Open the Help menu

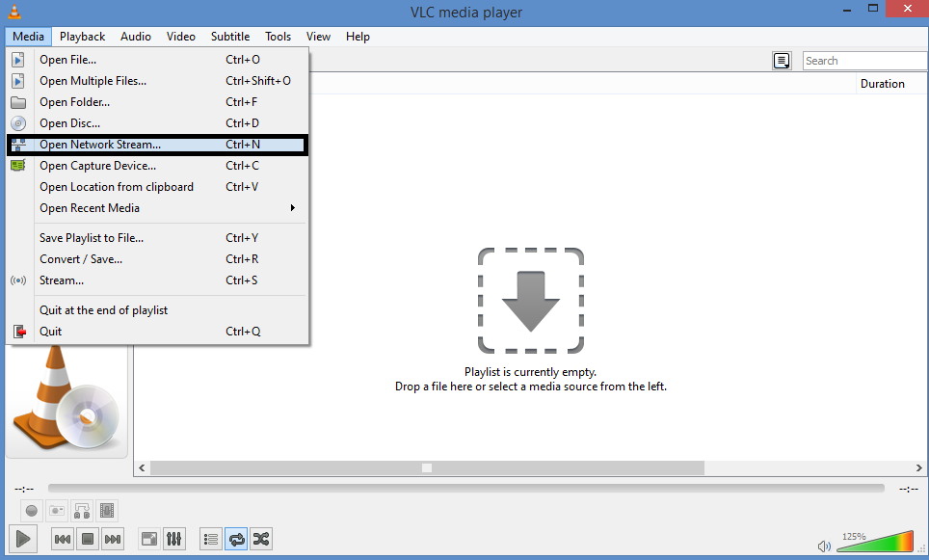[358, 37]
